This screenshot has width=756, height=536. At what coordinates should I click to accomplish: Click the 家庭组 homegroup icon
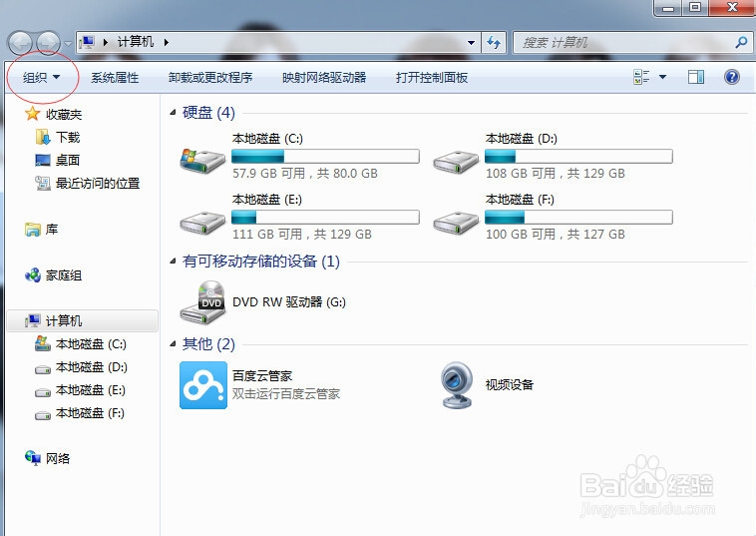point(33,275)
